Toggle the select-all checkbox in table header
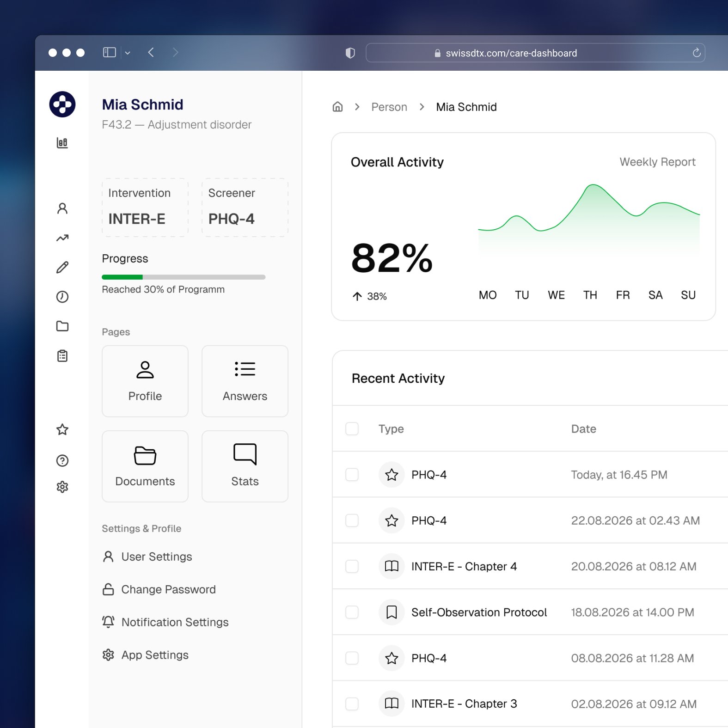 point(352,428)
